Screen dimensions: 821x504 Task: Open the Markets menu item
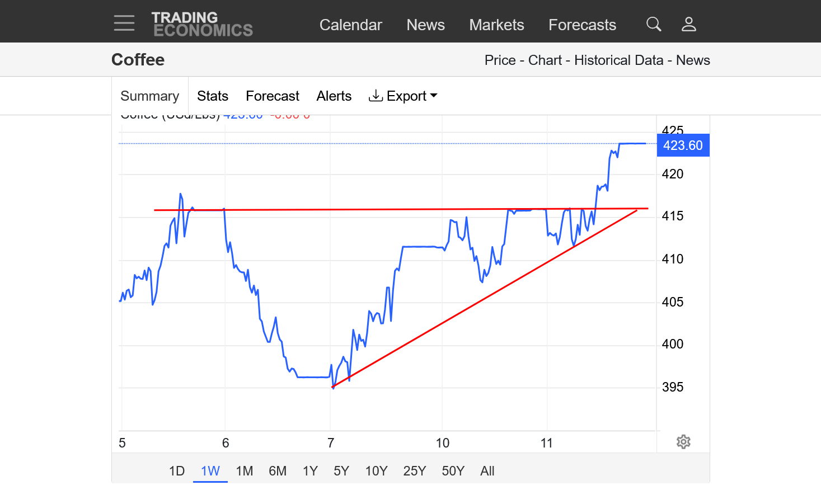pyautogui.click(x=496, y=25)
